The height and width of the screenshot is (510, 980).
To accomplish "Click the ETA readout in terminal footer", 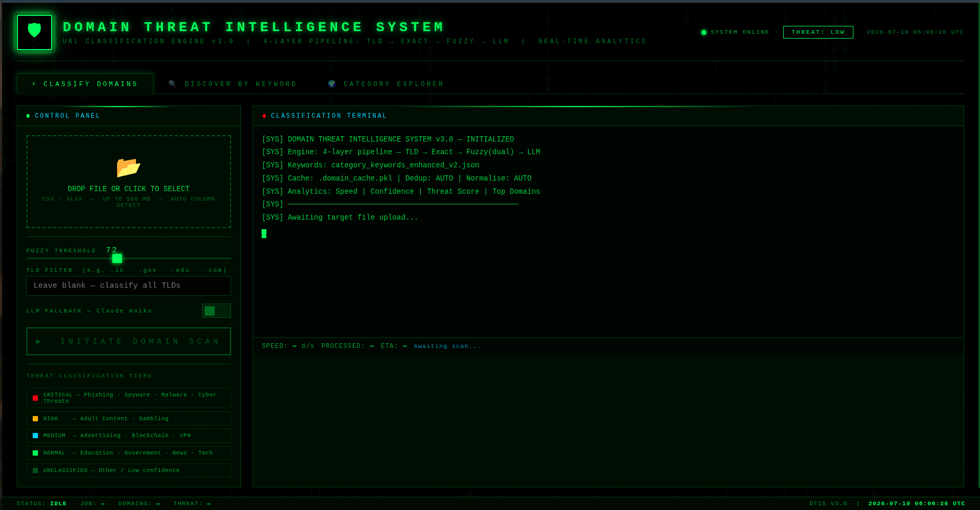I will [x=394, y=346].
